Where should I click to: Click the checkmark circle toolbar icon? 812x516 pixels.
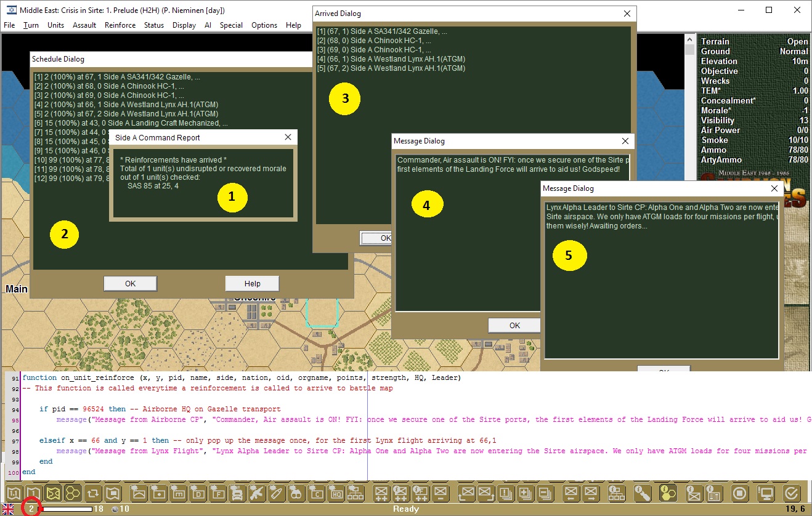[x=792, y=493]
